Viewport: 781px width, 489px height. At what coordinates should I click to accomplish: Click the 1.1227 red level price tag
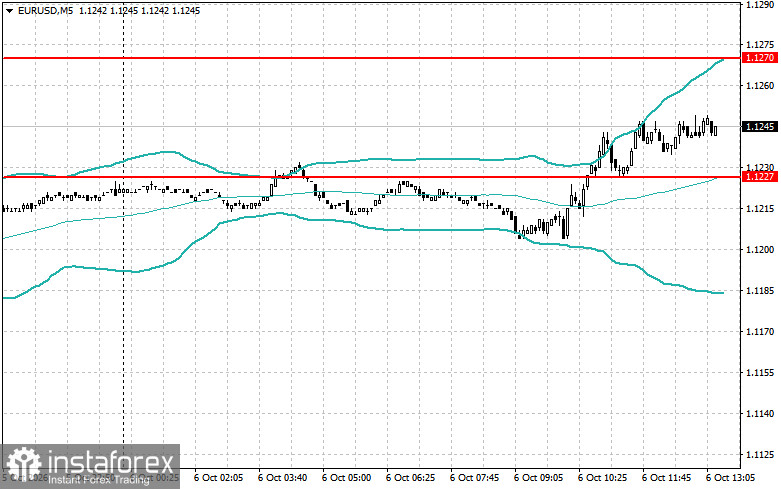(760, 177)
